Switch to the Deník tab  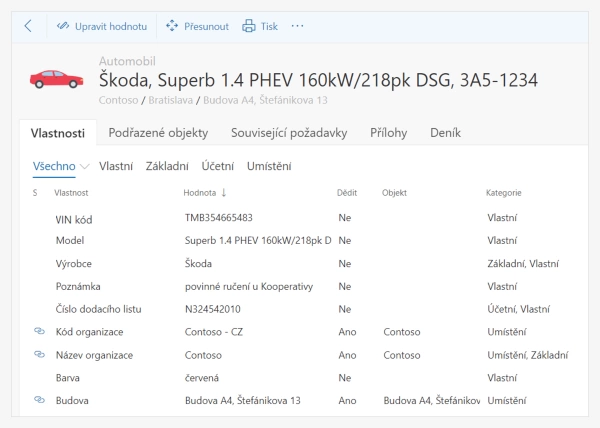click(x=445, y=133)
